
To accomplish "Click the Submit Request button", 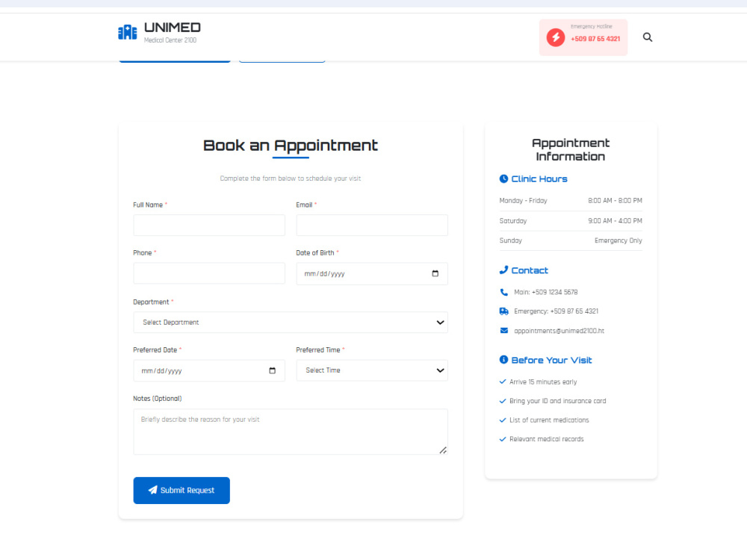I will coord(182,491).
